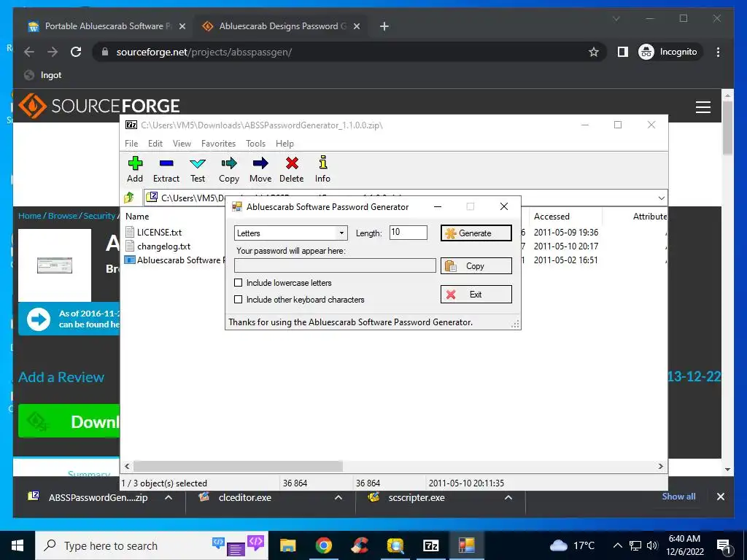Click the Length input field
Image resolution: width=747 pixels, height=560 pixels.
pos(409,233)
